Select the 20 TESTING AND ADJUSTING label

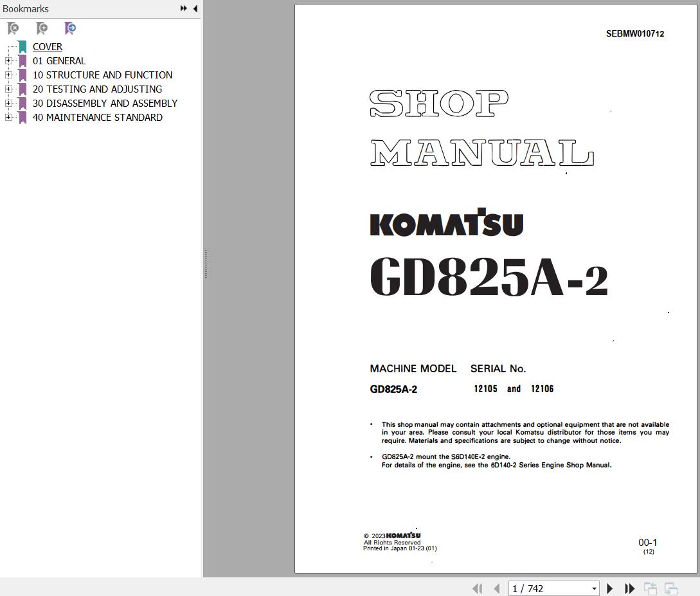pyautogui.click(x=97, y=89)
